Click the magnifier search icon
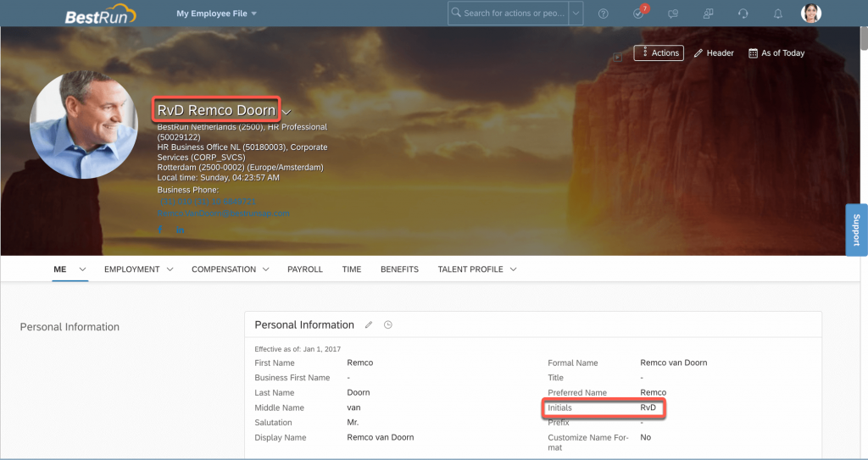The width and height of the screenshot is (868, 460). pos(455,12)
